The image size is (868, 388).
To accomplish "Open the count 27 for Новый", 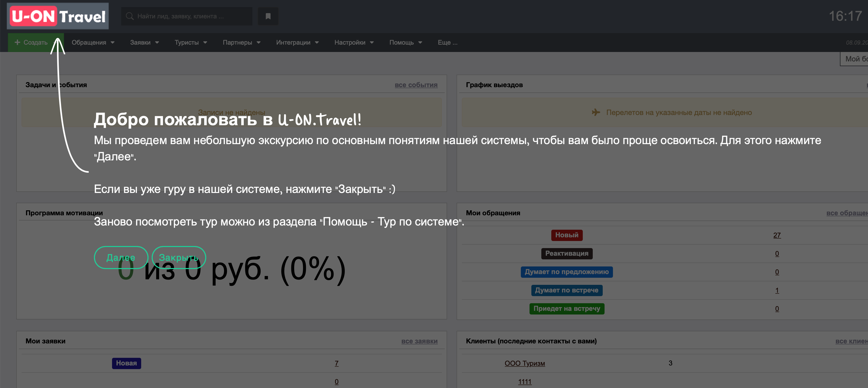I will point(777,235).
